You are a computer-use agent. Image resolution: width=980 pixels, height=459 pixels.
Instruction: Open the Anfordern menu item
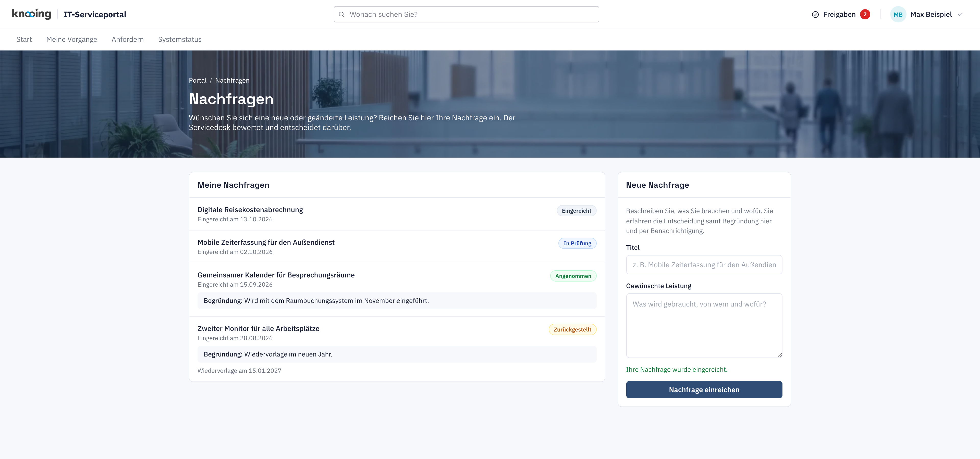coord(128,40)
